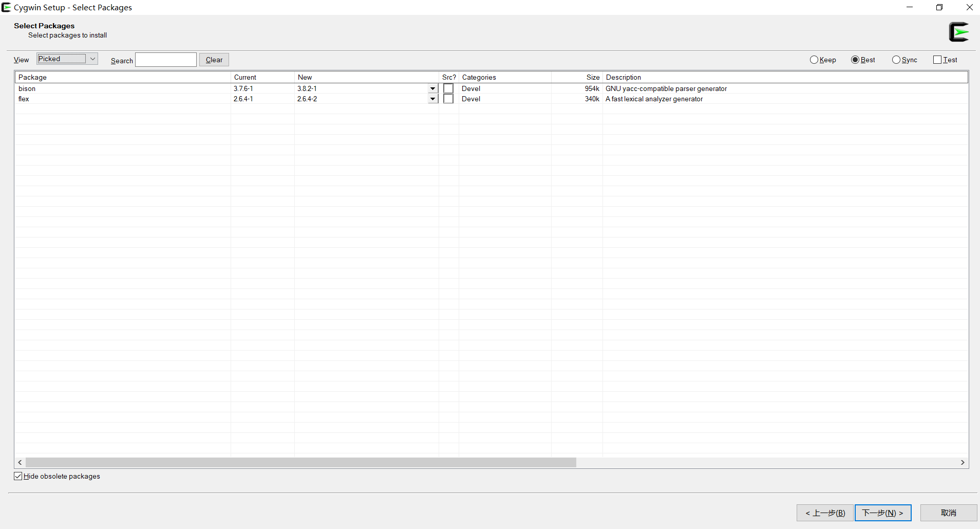Screen dimensions: 980x529
Task: Close the Cygwin Setup window
Action: [x=969, y=7]
